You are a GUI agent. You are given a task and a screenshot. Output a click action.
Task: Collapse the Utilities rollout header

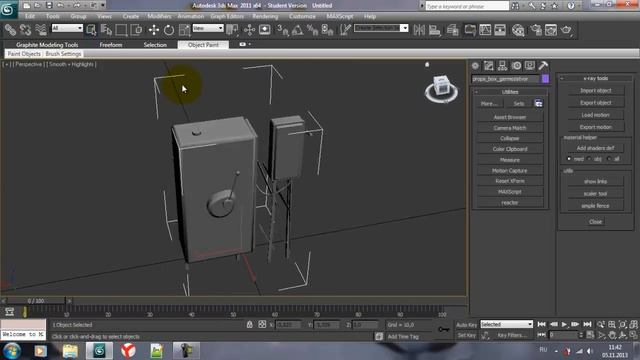(510, 92)
